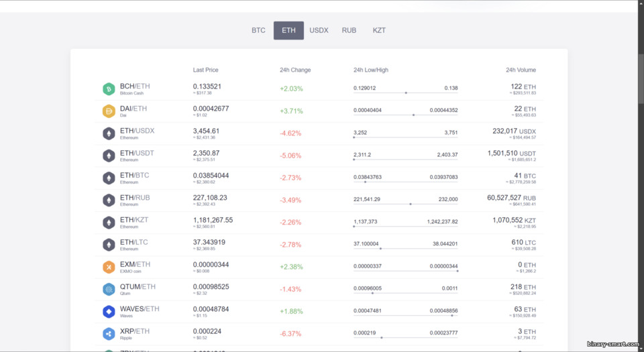Open the ETH/USDT trading pair
Viewport: 644px width, 352px height.
coord(137,153)
